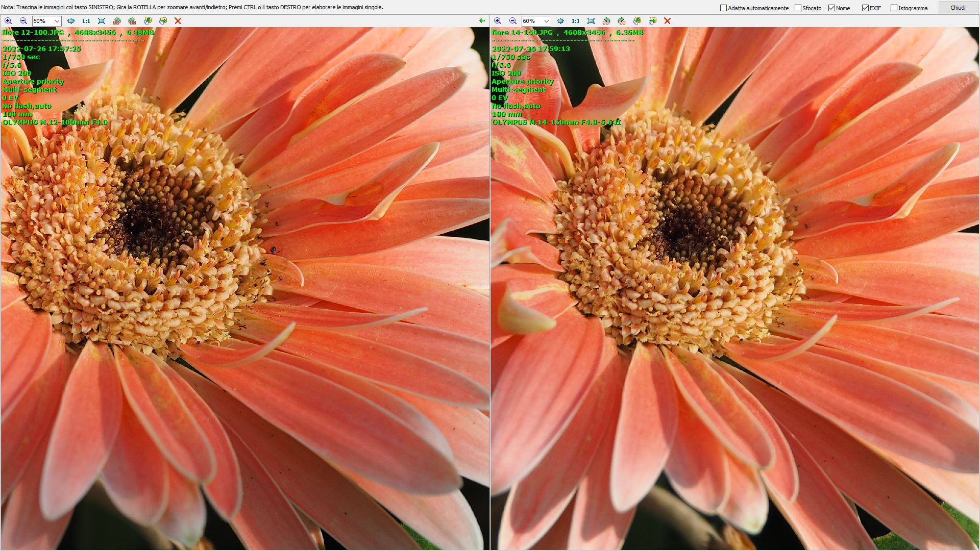Viewport: 980px width, 551px height.
Task: Rotate right image 90° clockwise
Action: (622, 21)
